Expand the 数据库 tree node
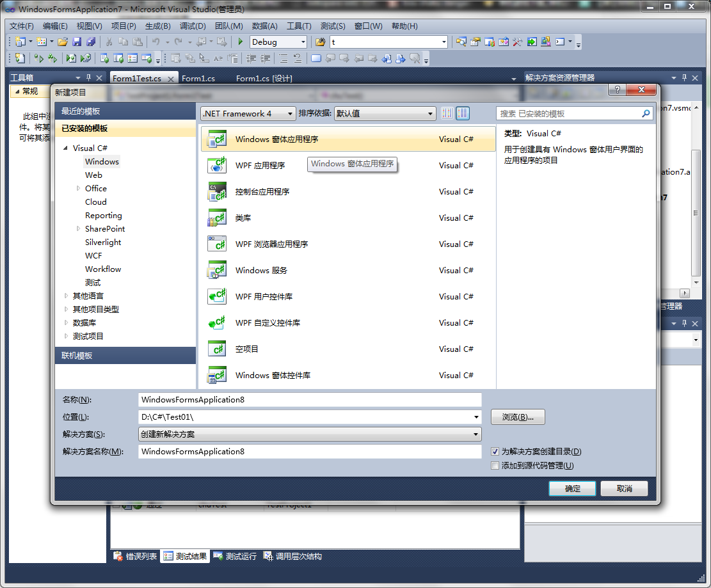Image resolution: width=711 pixels, height=588 pixels. tap(66, 322)
